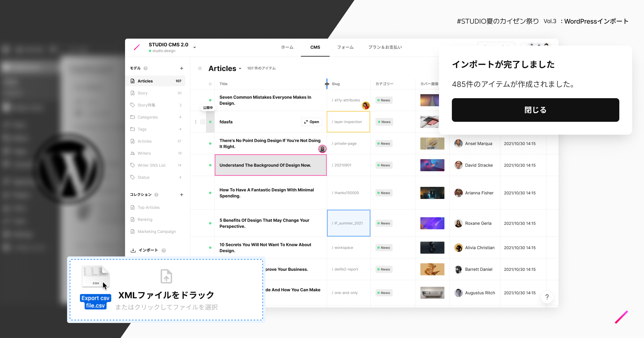644x338 pixels.
Task: Click the upload file icon in drop zone
Action: point(166,276)
